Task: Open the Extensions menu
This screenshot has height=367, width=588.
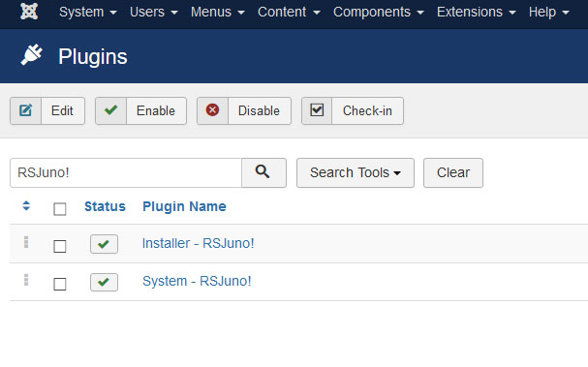Action: pos(477,12)
